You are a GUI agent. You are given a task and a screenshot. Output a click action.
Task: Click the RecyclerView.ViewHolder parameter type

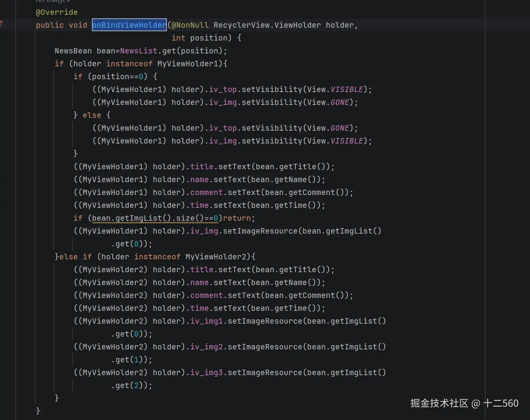(x=267, y=25)
